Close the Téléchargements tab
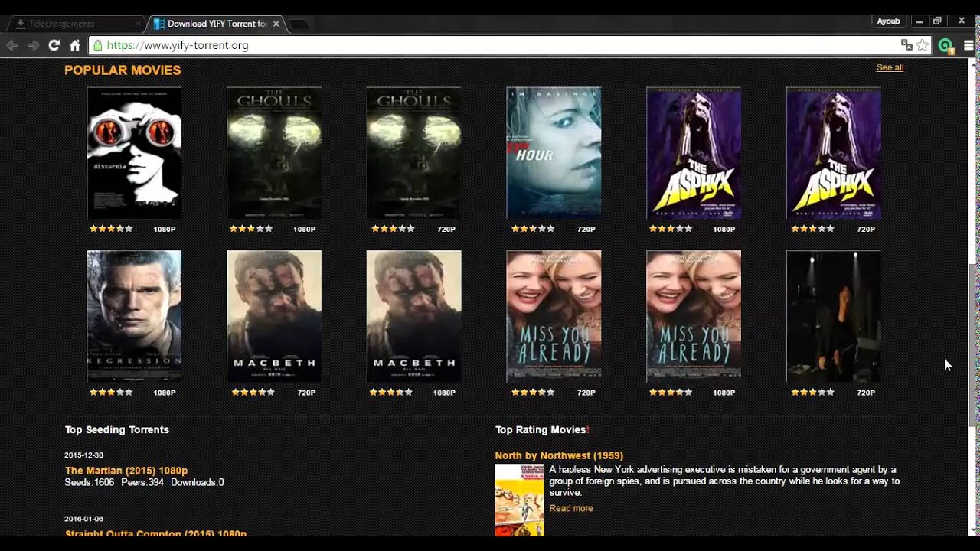This screenshot has width=980, height=551. pos(138,24)
